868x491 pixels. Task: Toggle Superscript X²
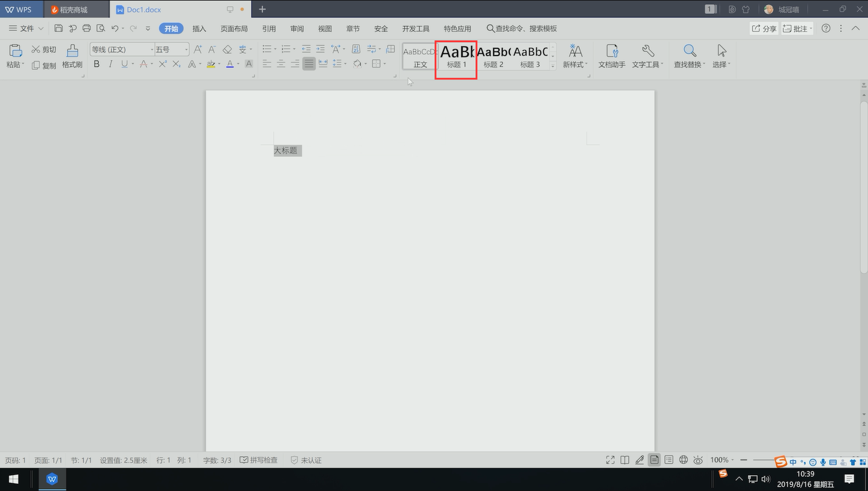[163, 64]
